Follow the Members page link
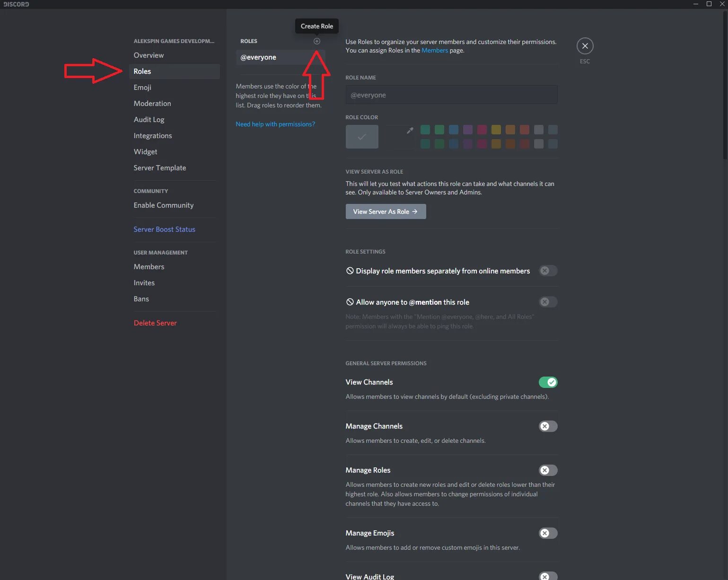Viewport: 728px width, 580px height. (435, 51)
